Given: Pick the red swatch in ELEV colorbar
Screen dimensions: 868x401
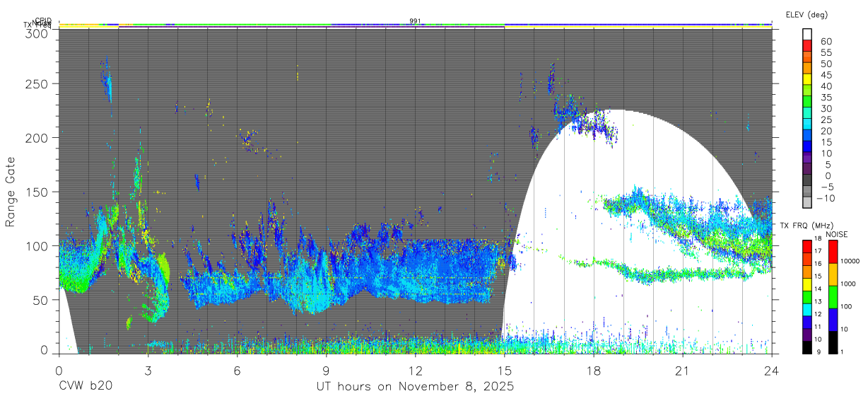Looking at the screenshot, I should (807, 45).
